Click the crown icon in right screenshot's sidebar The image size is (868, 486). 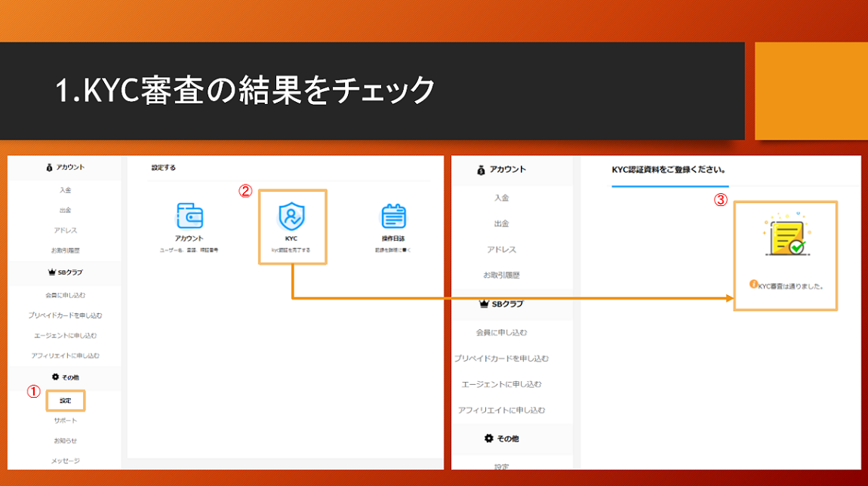click(485, 304)
